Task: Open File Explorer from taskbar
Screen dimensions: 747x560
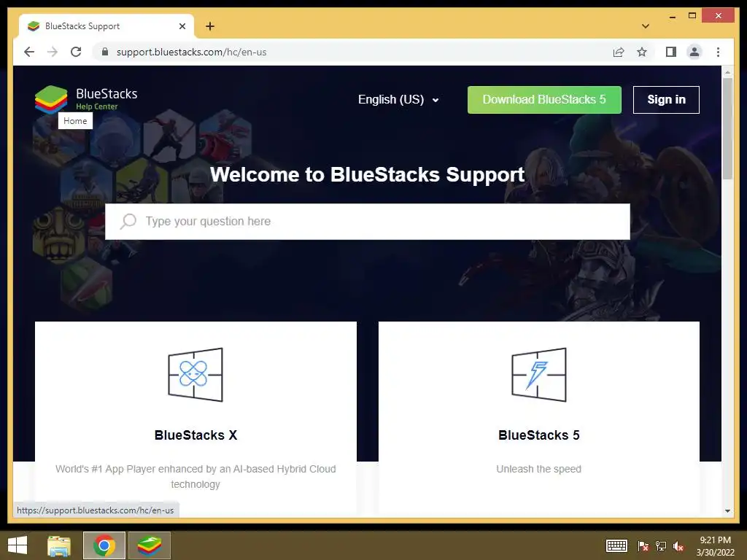Action: (59, 545)
